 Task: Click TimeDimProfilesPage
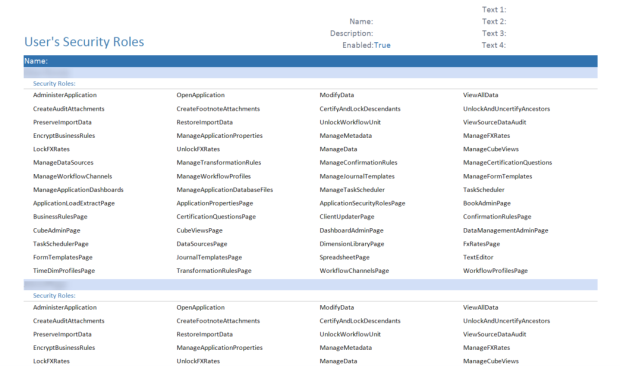[x=64, y=271]
